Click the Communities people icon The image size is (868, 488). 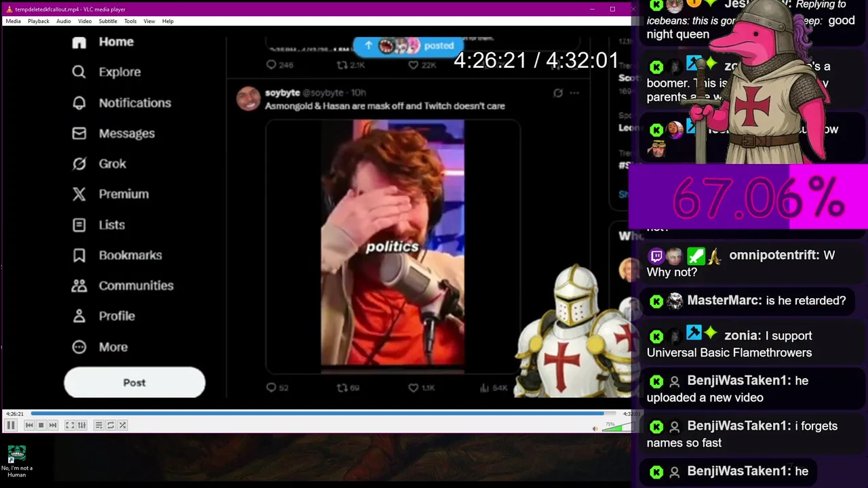79,285
